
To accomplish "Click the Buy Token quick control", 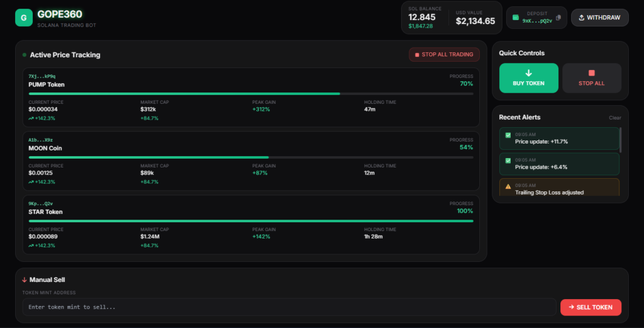I will [x=528, y=78].
